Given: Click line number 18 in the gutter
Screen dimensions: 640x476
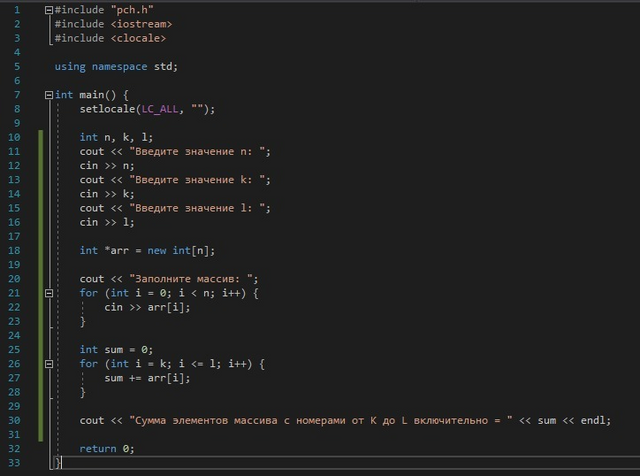Looking at the screenshot, I should [x=14, y=251].
